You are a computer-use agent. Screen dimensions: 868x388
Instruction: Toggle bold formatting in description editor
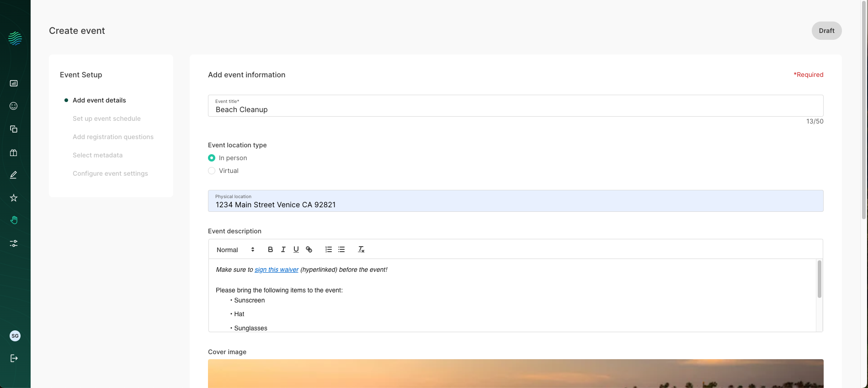270,249
